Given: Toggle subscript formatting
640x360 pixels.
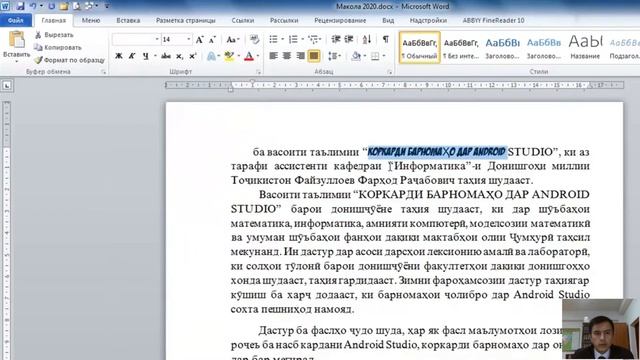Looking at the screenshot, I should [x=179, y=56].
